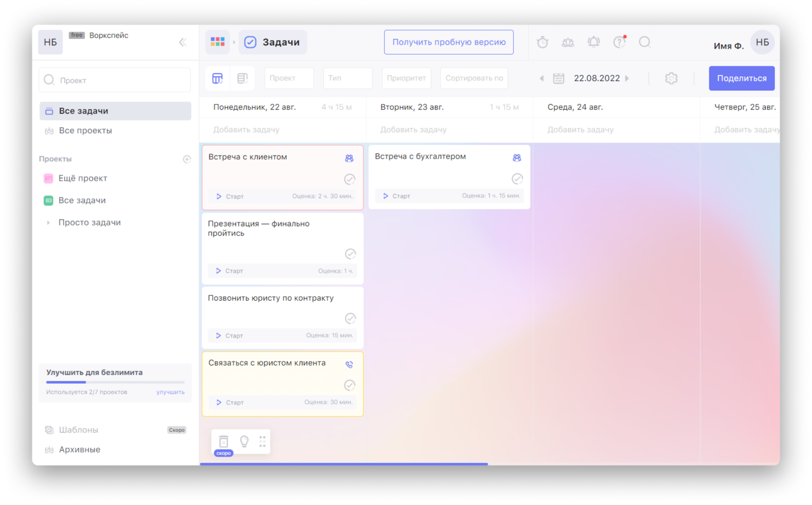Click Добавить задачу under Вторник
Image resolution: width=812 pixels, height=505 pixels.
point(413,130)
